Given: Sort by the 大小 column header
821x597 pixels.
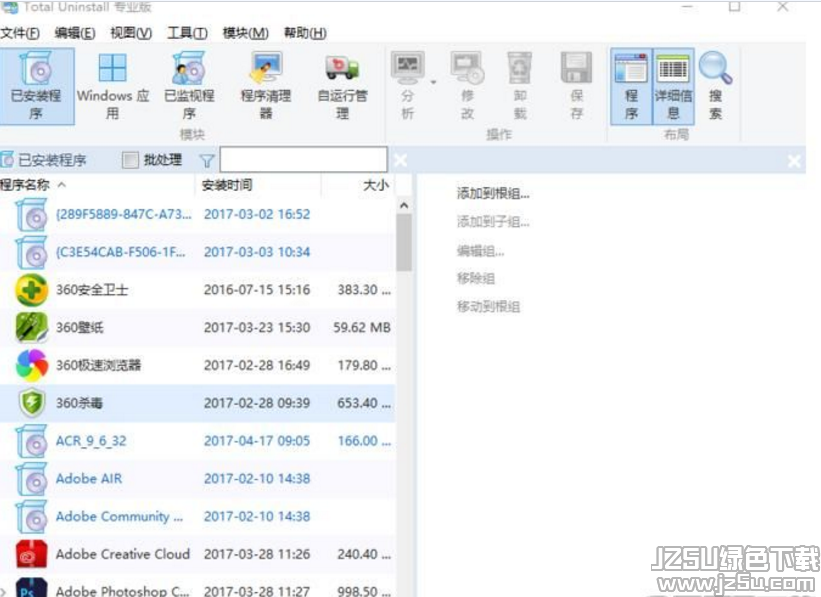Looking at the screenshot, I should click(359, 185).
